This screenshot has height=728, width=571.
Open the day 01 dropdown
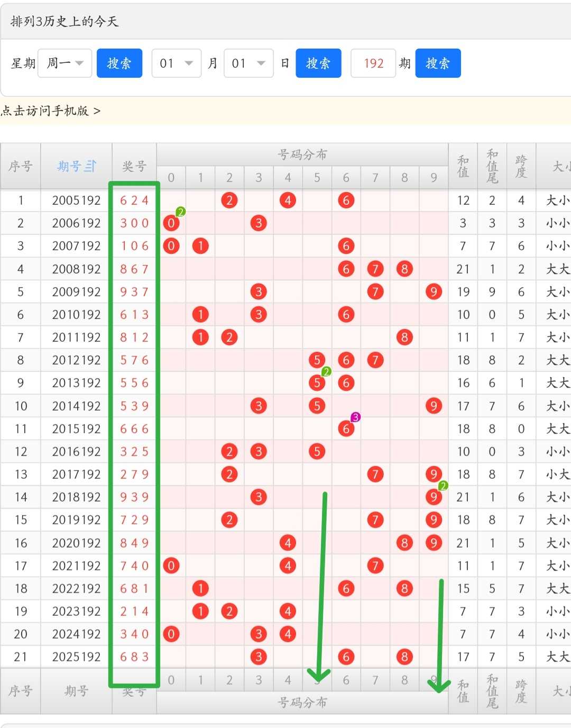click(248, 63)
